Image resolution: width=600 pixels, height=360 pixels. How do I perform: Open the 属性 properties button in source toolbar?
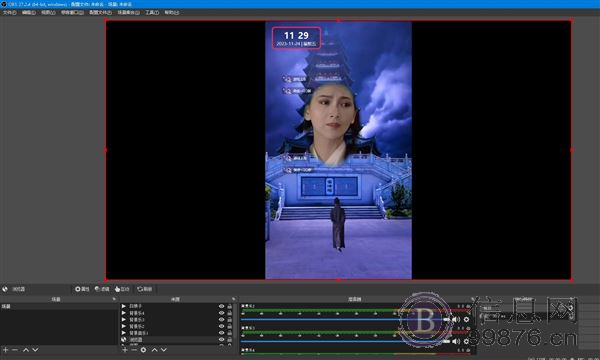[x=82, y=289]
